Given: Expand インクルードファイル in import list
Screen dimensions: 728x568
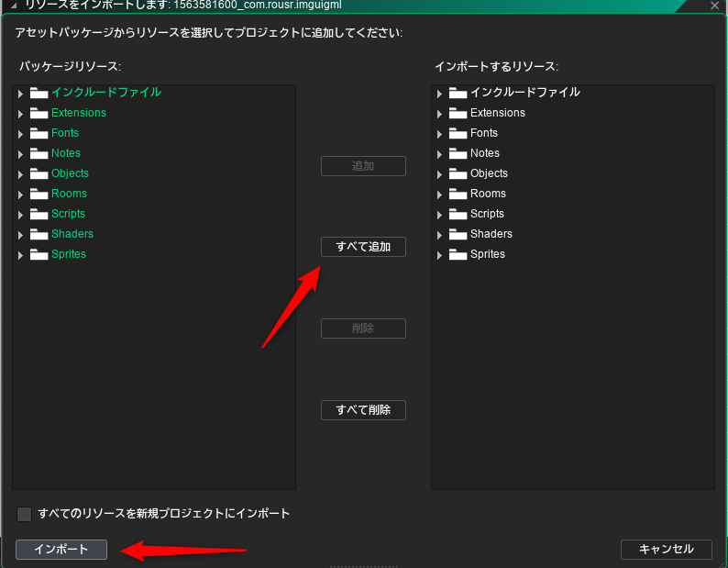Looking at the screenshot, I should 439,94.
